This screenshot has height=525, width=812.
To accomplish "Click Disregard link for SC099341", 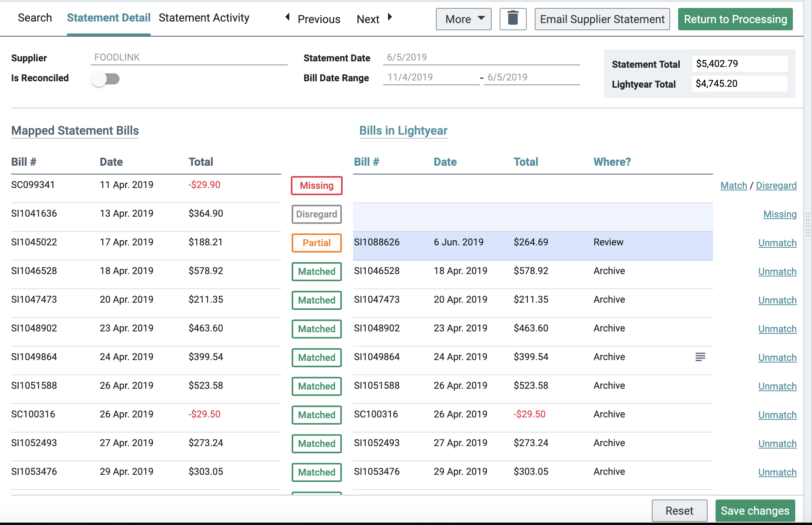I will click(x=776, y=186).
